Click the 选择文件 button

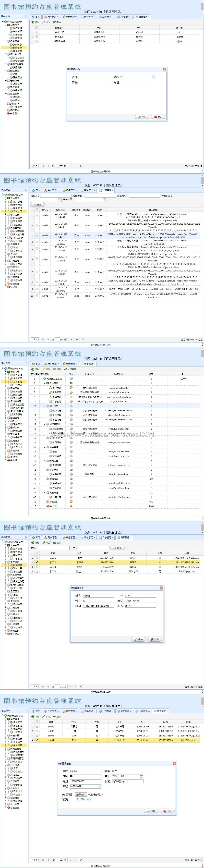pyautogui.click(x=81, y=794)
